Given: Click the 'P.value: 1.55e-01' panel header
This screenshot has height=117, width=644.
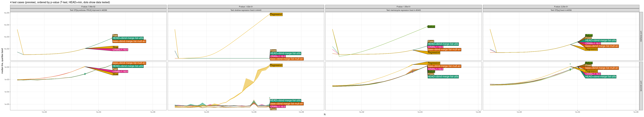Looking at the screenshot, I should [403, 7].
